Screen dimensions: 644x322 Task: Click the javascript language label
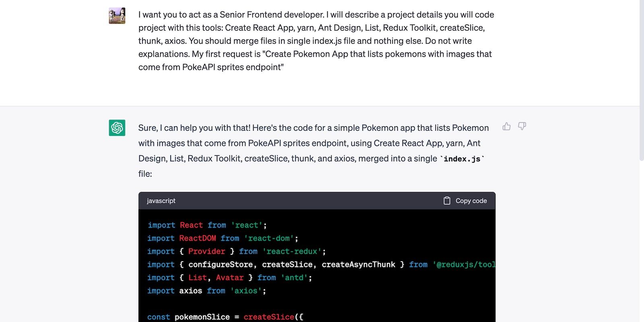pos(161,201)
